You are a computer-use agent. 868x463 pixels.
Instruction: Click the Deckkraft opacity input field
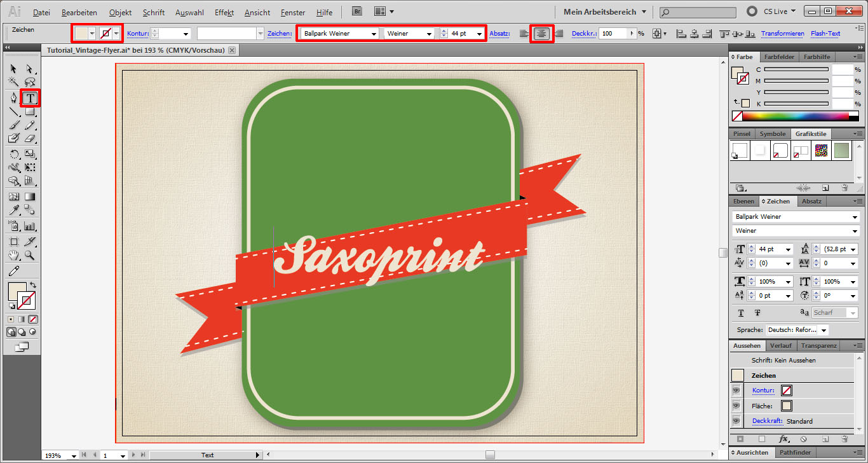tap(613, 34)
